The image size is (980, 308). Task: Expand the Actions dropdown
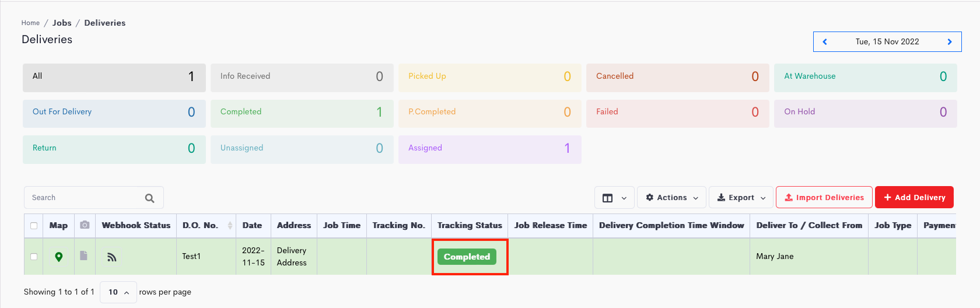[672, 198]
